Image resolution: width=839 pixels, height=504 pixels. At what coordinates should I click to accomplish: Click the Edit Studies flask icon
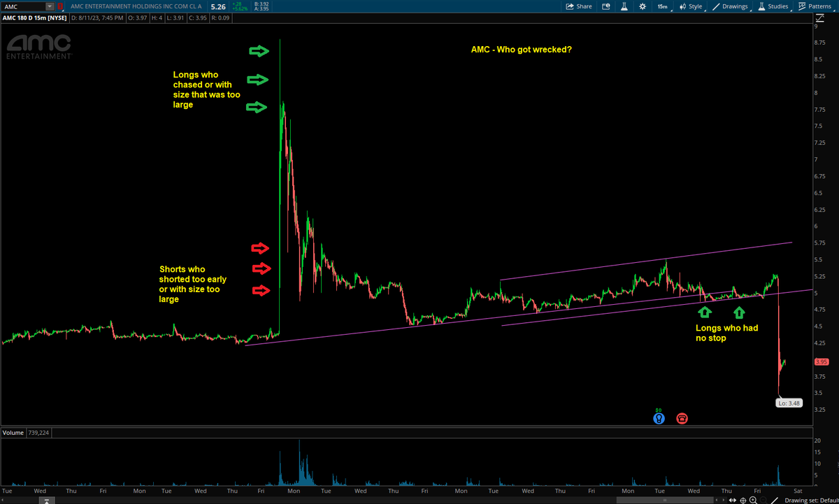tap(624, 6)
